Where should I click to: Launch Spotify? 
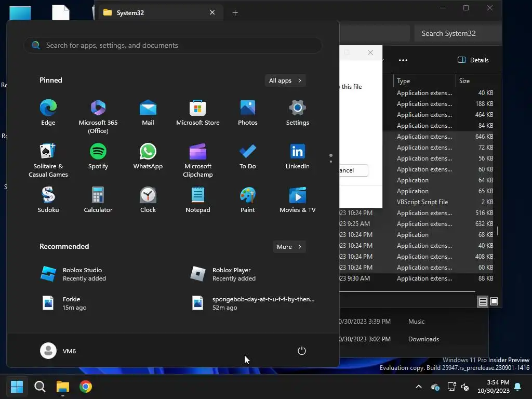coord(98,156)
